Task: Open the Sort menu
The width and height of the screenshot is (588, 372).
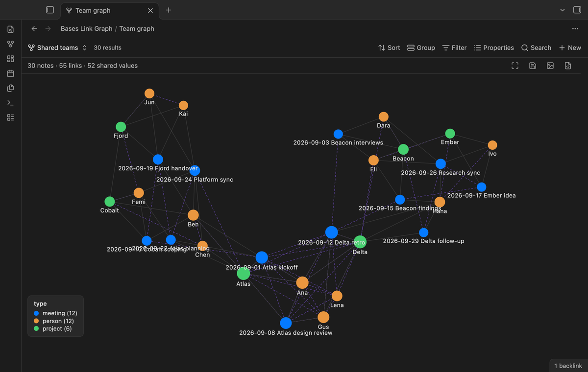Action: point(389,47)
